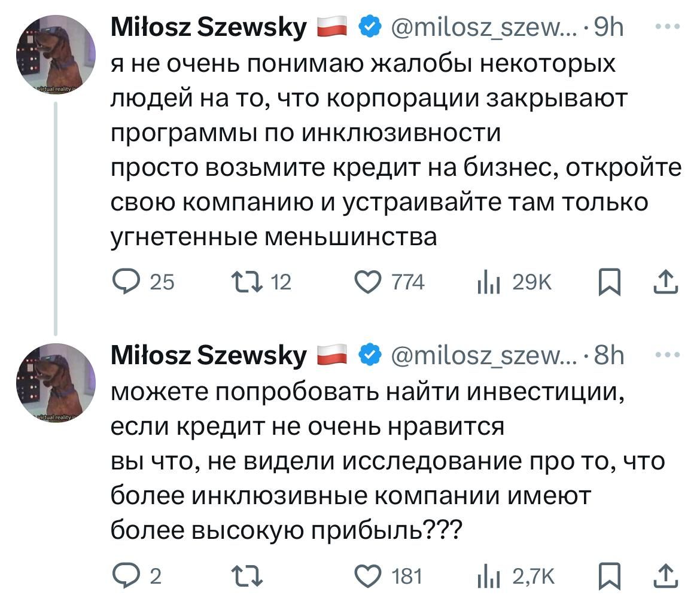Screen dimensions: 700x607
Task: Share the first tweet
Action: click(666, 280)
